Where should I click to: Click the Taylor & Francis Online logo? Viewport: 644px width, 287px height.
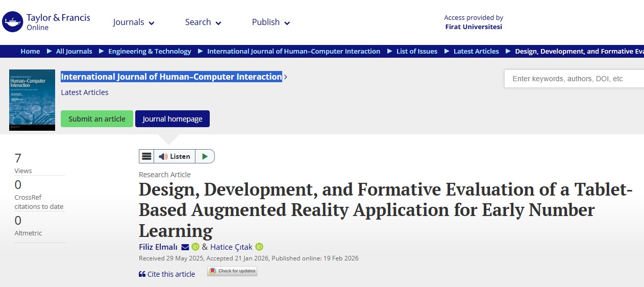click(x=46, y=22)
